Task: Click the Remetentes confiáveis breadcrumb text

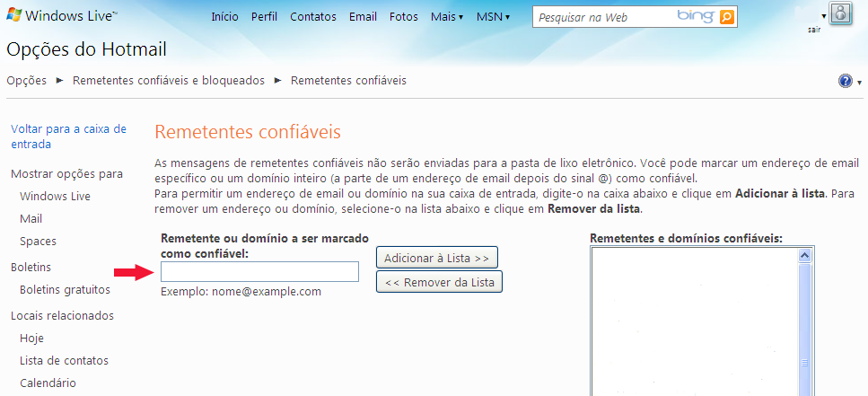Action: (x=349, y=81)
